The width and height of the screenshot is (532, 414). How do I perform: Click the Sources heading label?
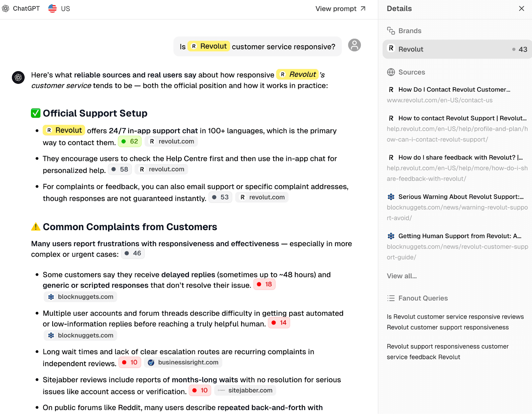click(x=412, y=72)
